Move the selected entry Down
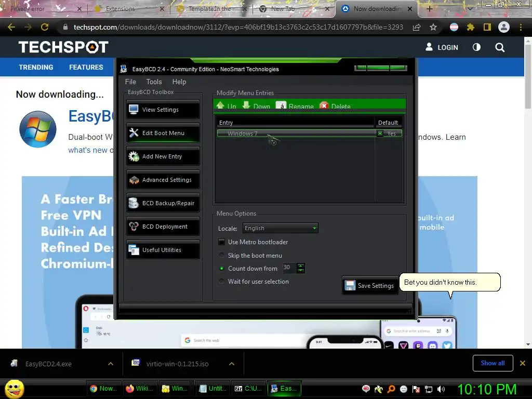This screenshot has width=532, height=399. (x=256, y=106)
